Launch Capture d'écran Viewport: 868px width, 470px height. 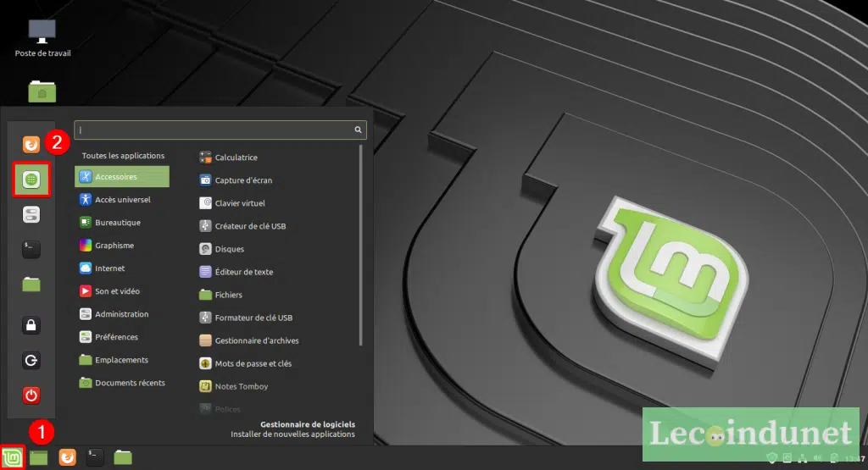(236, 180)
